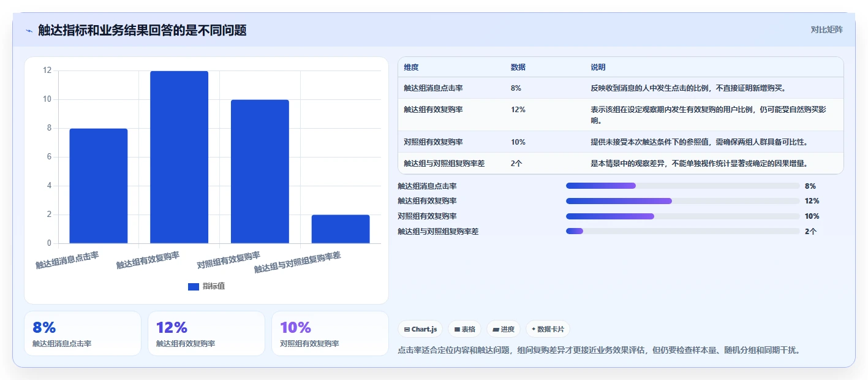868x380 pixels.
Task: Click the 触达组与对照组复购率差 progress bar
Action: [683, 231]
